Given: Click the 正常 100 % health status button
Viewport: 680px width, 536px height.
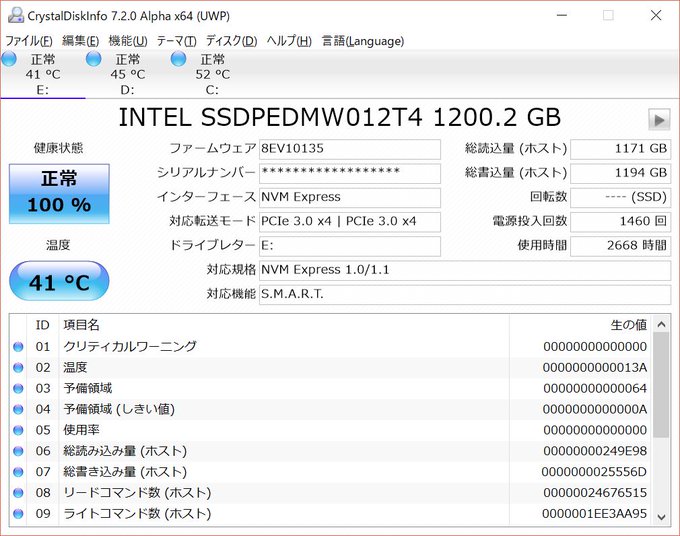Looking at the screenshot, I should coord(59,194).
